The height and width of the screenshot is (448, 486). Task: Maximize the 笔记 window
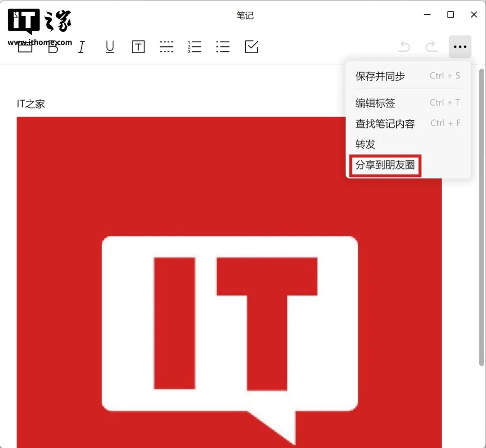pos(450,15)
